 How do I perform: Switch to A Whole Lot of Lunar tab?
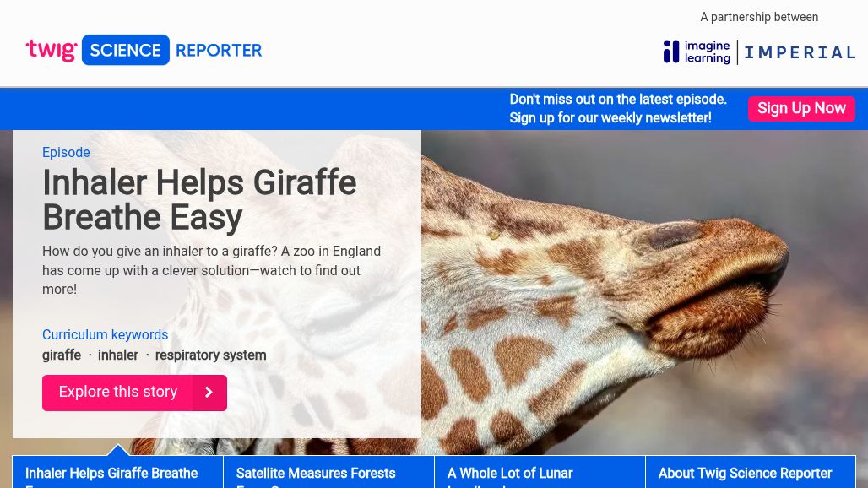[540, 473]
